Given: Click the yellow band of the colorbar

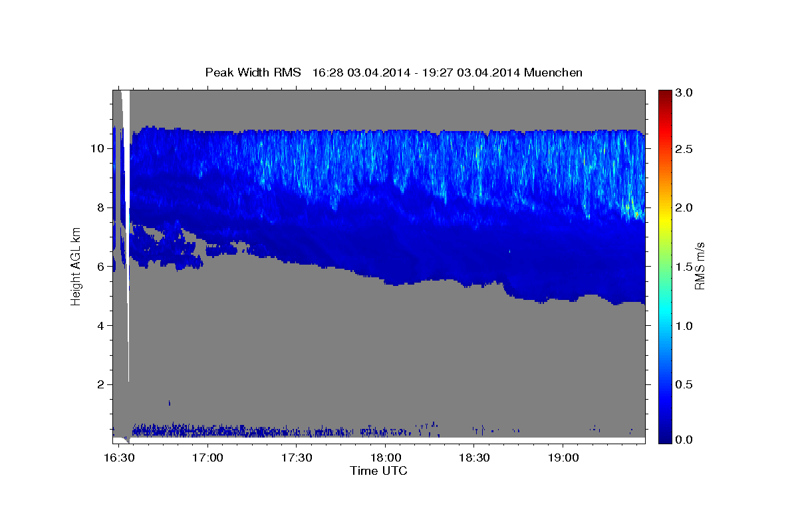Looking at the screenshot, I should 664,219.
